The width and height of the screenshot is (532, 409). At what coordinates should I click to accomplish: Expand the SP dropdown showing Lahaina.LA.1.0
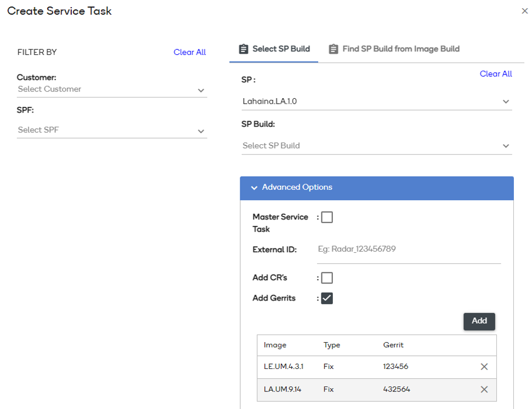[376, 101]
